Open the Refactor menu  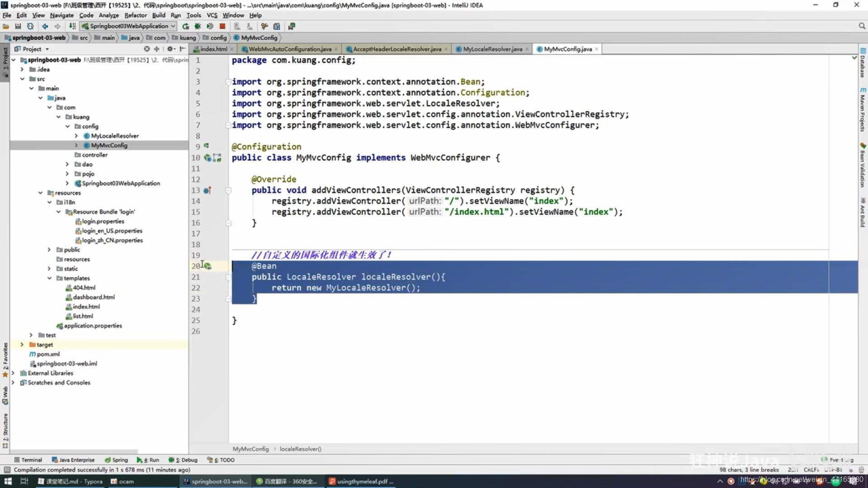click(136, 15)
